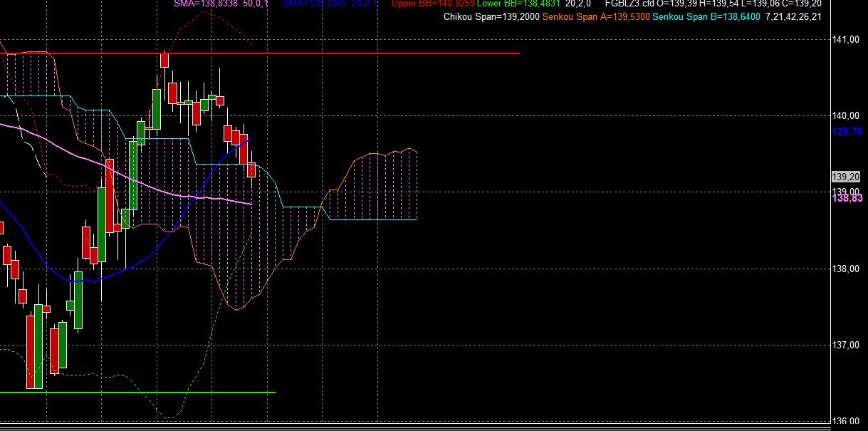
Task: Click the 136,00 price axis label
Action: (x=847, y=421)
